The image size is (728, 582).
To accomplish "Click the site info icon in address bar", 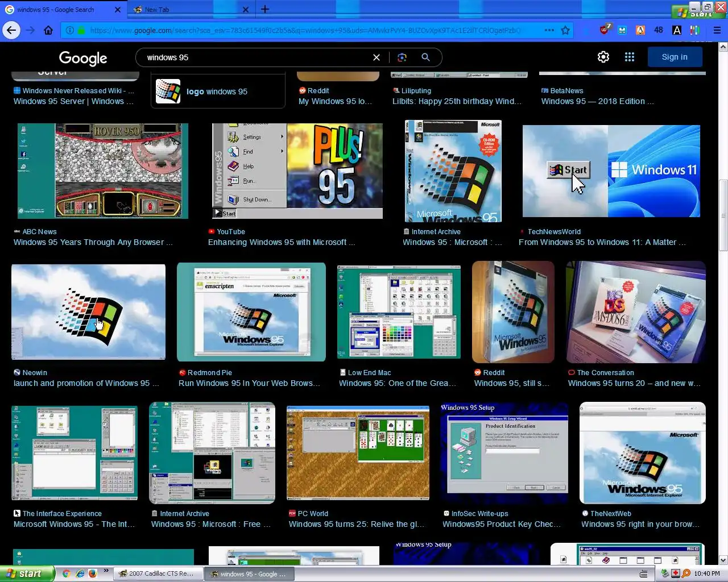I will pos(69,30).
